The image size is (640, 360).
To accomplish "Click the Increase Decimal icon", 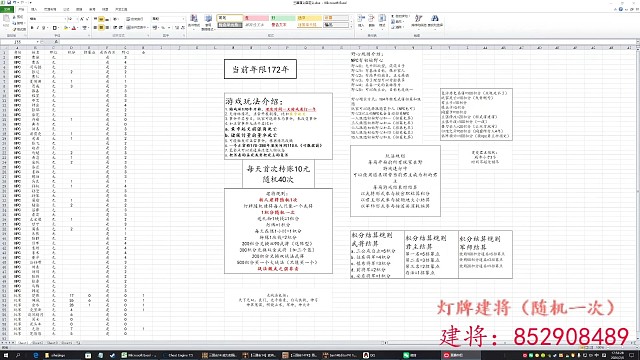I will (x=177, y=27).
